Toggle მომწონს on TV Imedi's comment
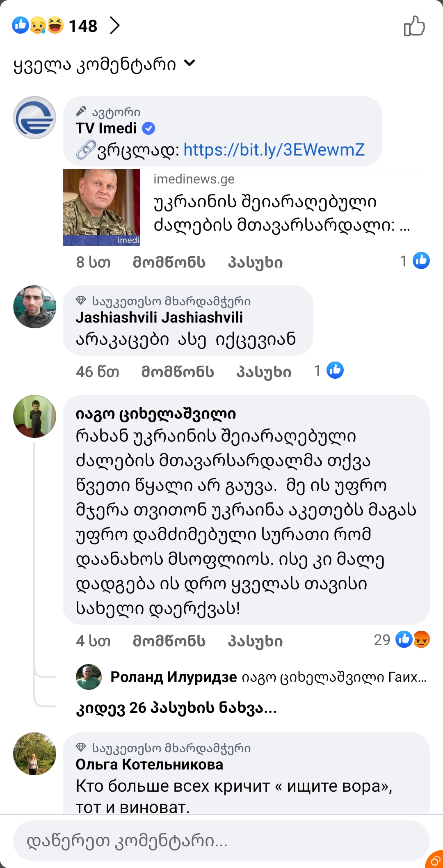Screen dimensions: 443x868 click(x=169, y=262)
